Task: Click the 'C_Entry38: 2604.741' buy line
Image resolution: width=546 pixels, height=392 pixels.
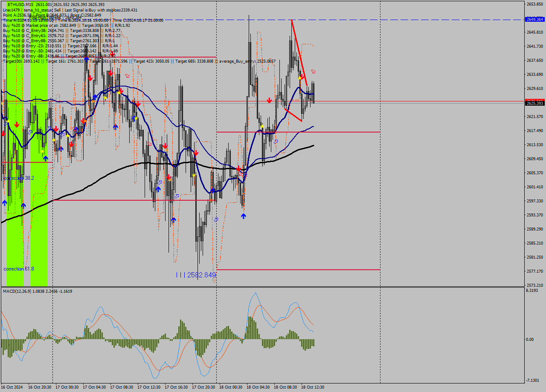Action: (x=61, y=30)
